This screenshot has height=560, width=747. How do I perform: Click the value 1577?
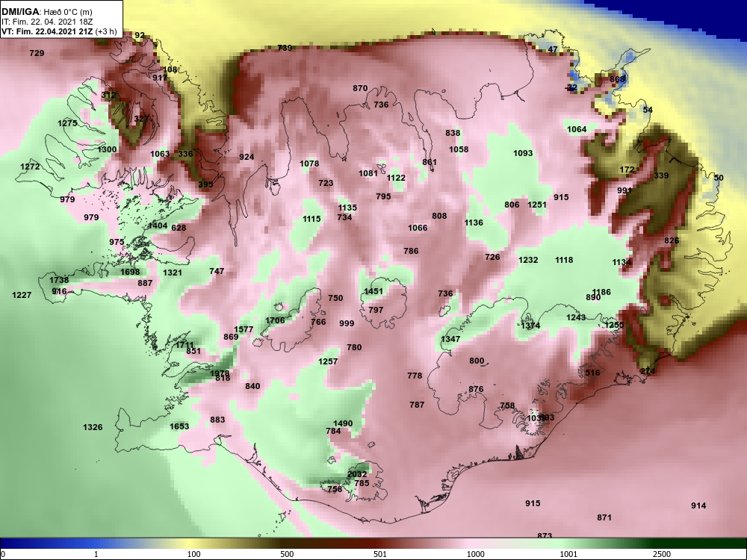244,329
